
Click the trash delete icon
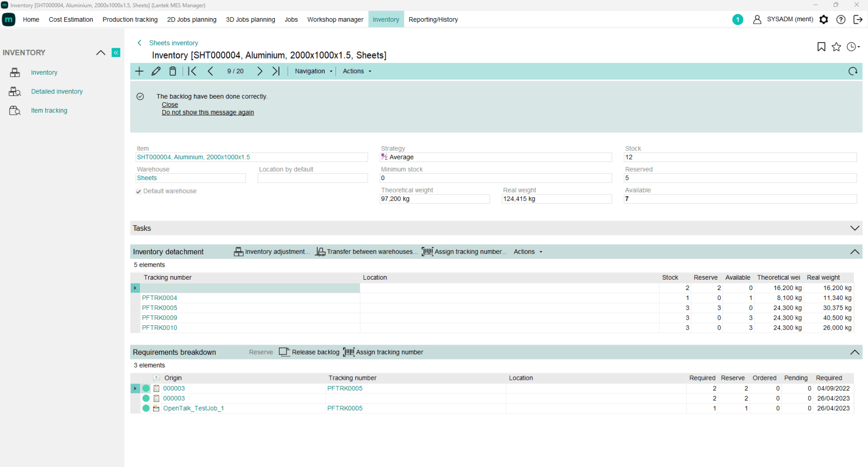(173, 71)
